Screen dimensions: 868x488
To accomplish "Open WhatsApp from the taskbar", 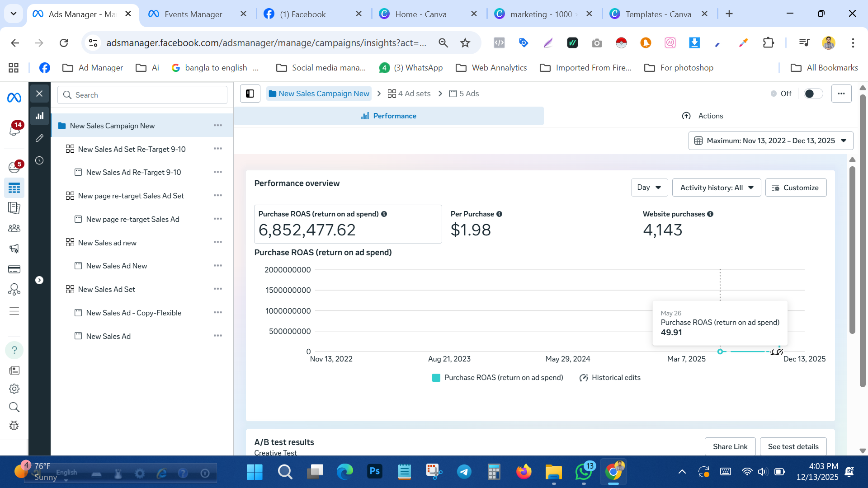I will 584,472.
